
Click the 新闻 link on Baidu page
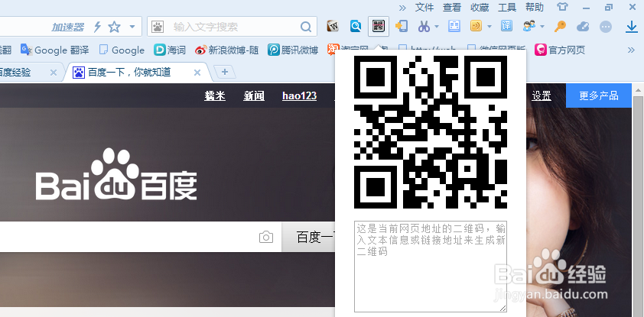pos(254,95)
